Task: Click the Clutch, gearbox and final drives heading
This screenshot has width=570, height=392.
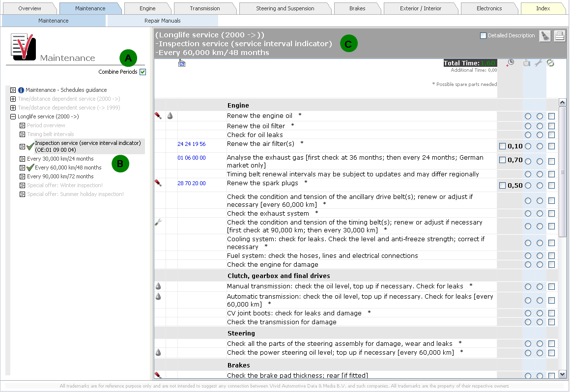Action: [279, 276]
